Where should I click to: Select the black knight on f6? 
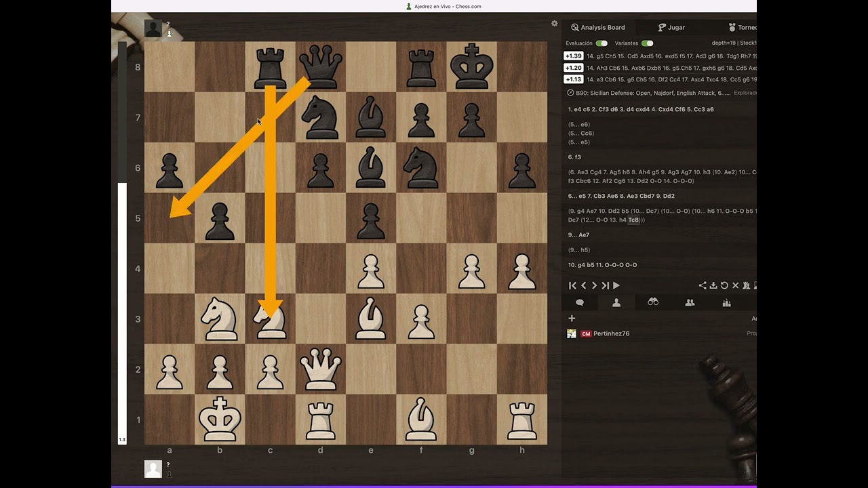click(x=421, y=167)
